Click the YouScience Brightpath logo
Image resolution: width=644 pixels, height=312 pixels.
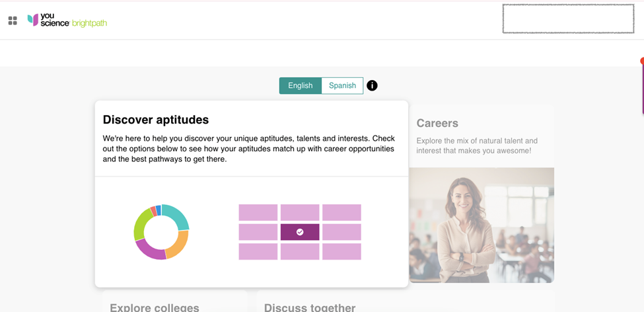tap(67, 20)
